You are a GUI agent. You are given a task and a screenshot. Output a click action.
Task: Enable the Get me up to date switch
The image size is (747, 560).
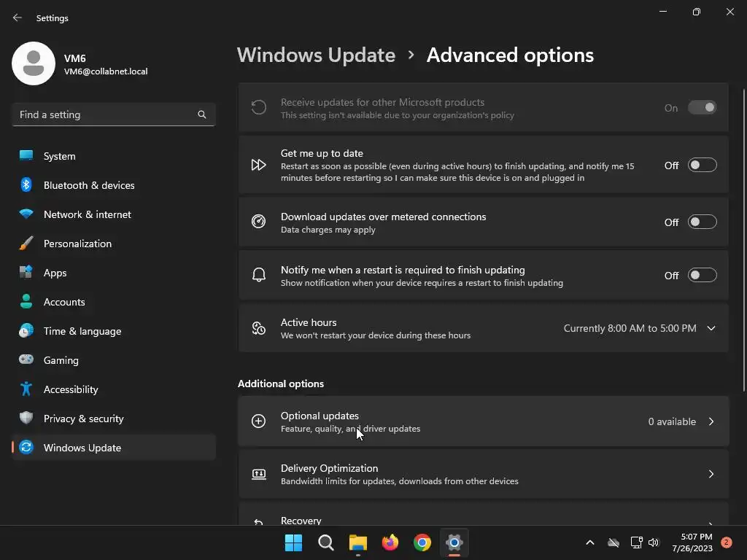(x=703, y=166)
